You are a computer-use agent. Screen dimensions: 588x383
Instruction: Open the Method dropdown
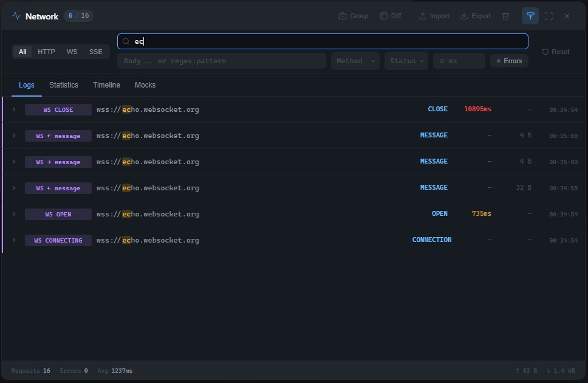[x=355, y=61]
